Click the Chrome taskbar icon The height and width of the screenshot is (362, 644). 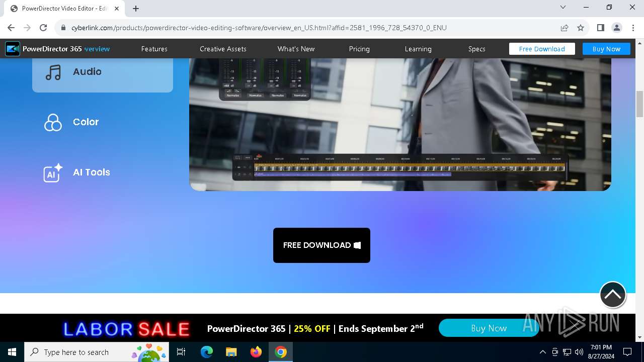pos(280,352)
